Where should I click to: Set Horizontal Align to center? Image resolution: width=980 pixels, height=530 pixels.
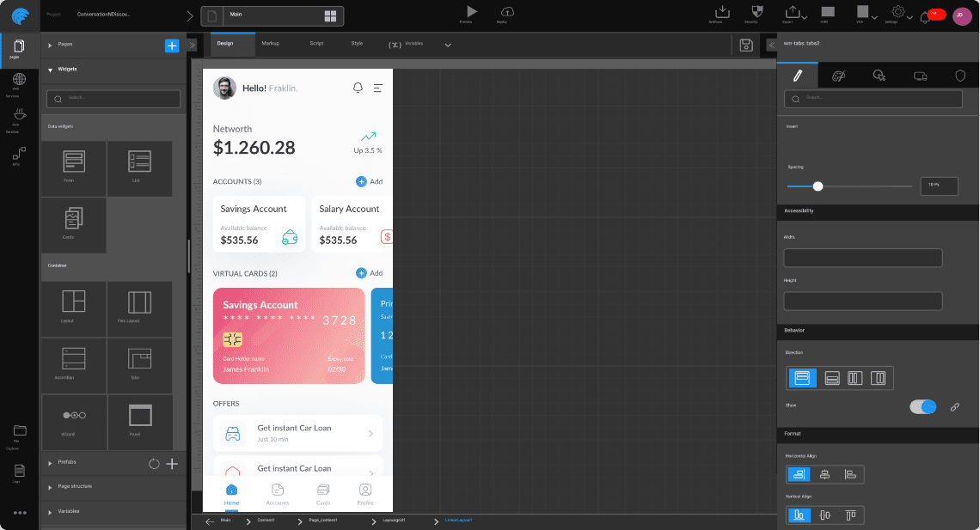coord(824,473)
